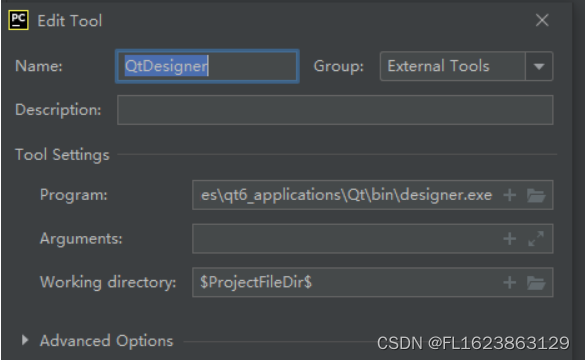Image resolution: width=585 pixels, height=360 pixels.
Task: Click the $ProjectFileDir$ working directory text
Action: [x=256, y=282]
